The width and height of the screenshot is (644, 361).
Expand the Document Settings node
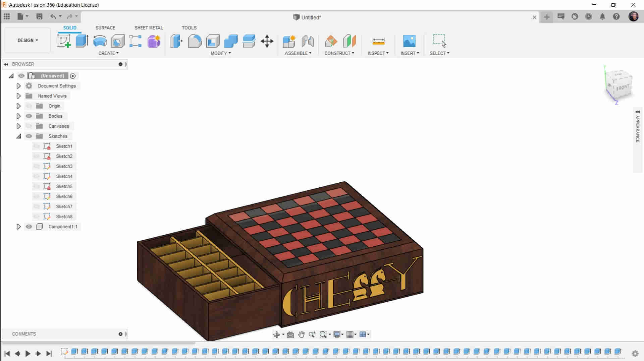pyautogui.click(x=18, y=86)
